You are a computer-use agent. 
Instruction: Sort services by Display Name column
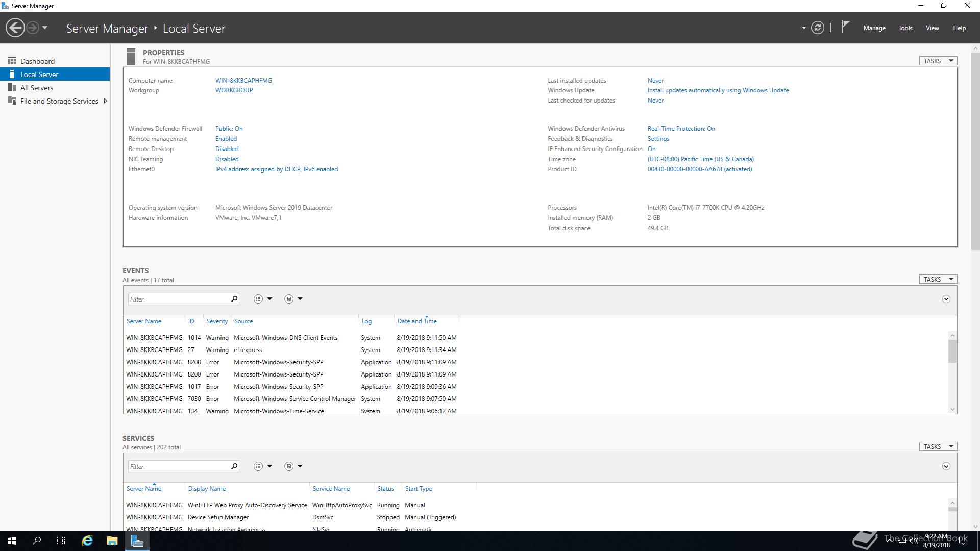coord(207,489)
